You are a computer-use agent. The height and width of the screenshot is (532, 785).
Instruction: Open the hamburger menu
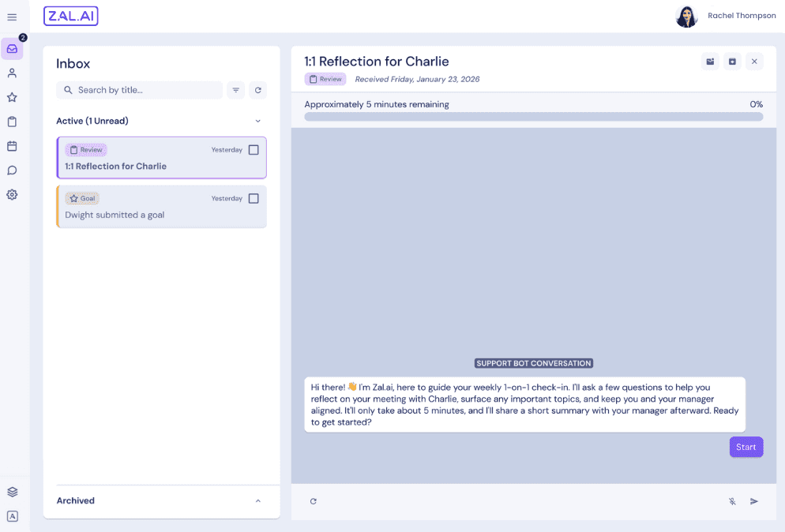(12, 17)
